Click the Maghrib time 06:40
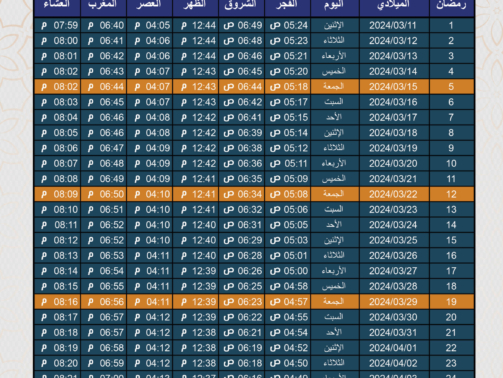Viewport: 503px width, 378px height. pyautogui.click(x=103, y=25)
